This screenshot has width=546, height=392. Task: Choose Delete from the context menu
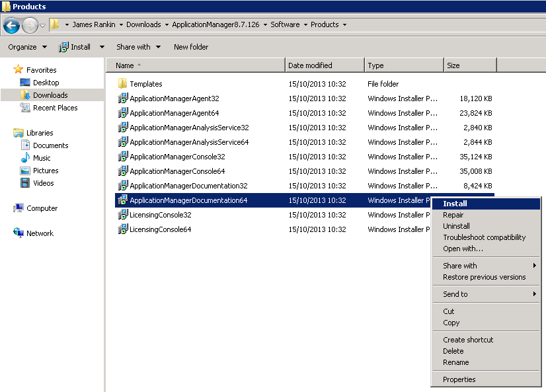tap(486, 351)
